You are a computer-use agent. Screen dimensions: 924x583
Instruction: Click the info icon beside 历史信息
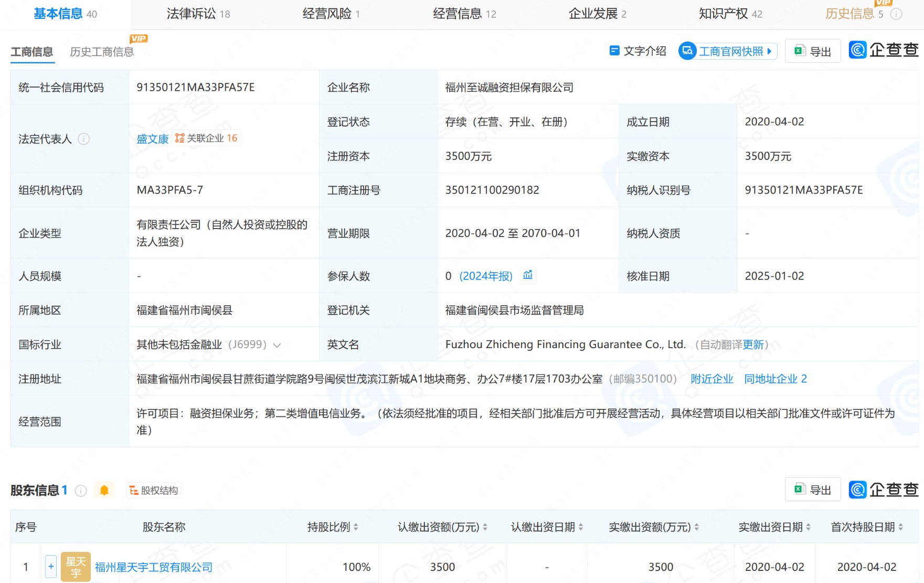pyautogui.click(x=896, y=14)
